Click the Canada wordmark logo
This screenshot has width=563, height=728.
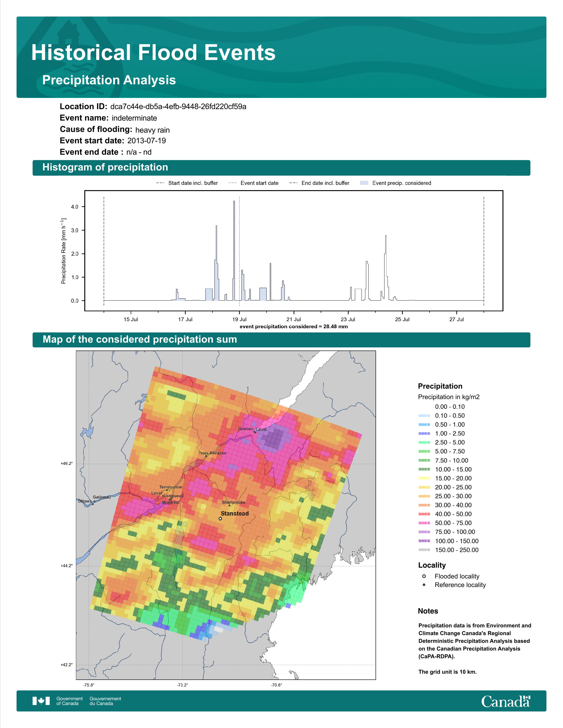pyautogui.click(x=506, y=701)
